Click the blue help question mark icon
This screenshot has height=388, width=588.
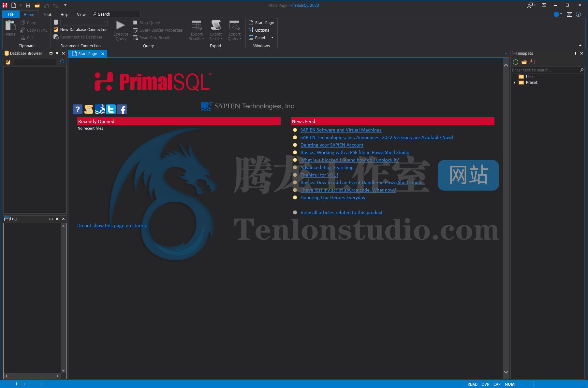77,109
